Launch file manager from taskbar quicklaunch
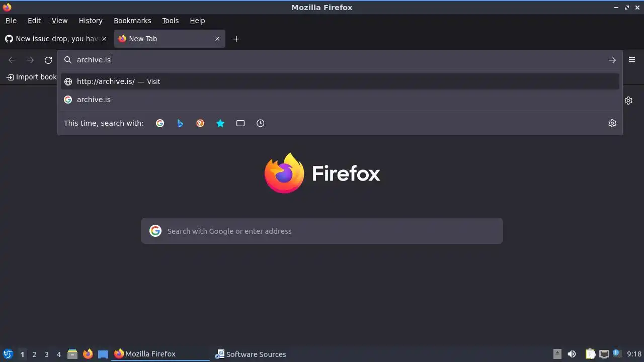Viewport: 644px width, 362px height. [72, 354]
